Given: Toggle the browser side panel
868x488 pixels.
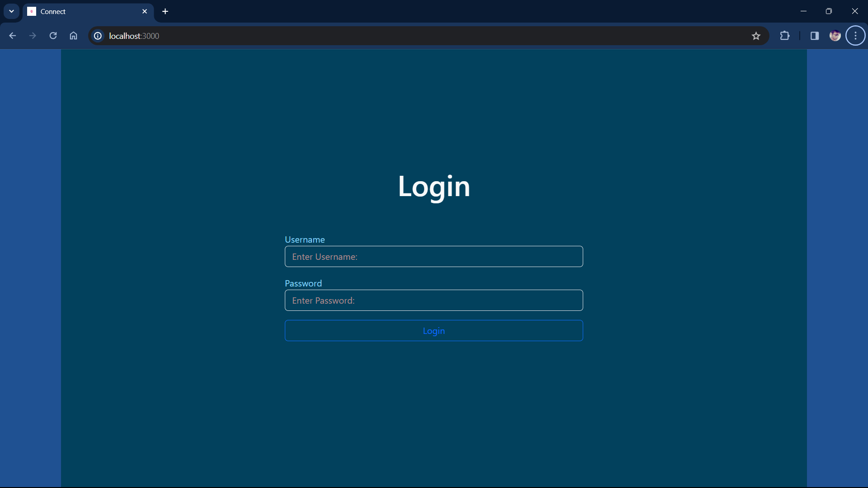Looking at the screenshot, I should [x=815, y=36].
